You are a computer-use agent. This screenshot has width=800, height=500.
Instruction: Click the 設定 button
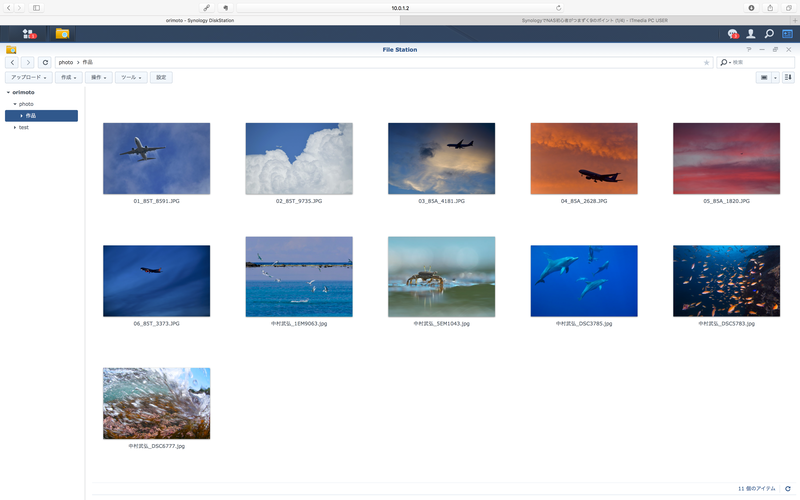click(161, 78)
